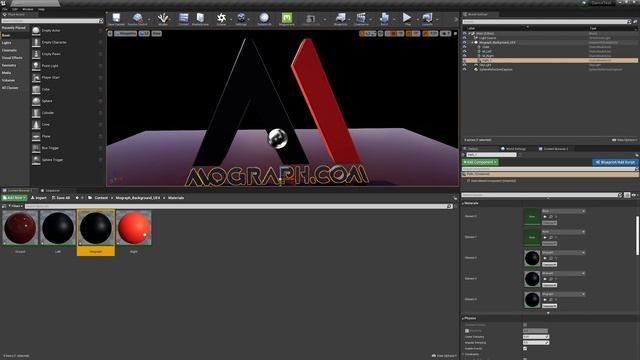Open the Cinematics toolbar icon
The height and width of the screenshot is (360, 640).
(x=361, y=19)
